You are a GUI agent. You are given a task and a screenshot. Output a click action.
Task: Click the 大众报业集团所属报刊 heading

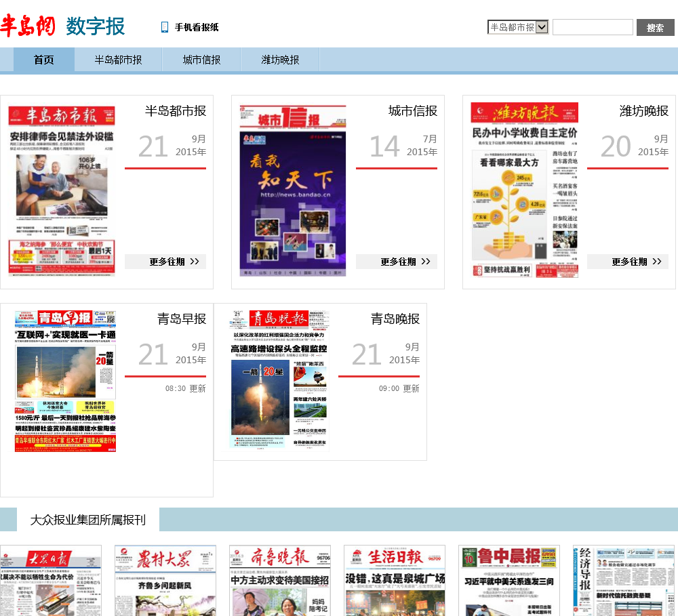pos(87,520)
